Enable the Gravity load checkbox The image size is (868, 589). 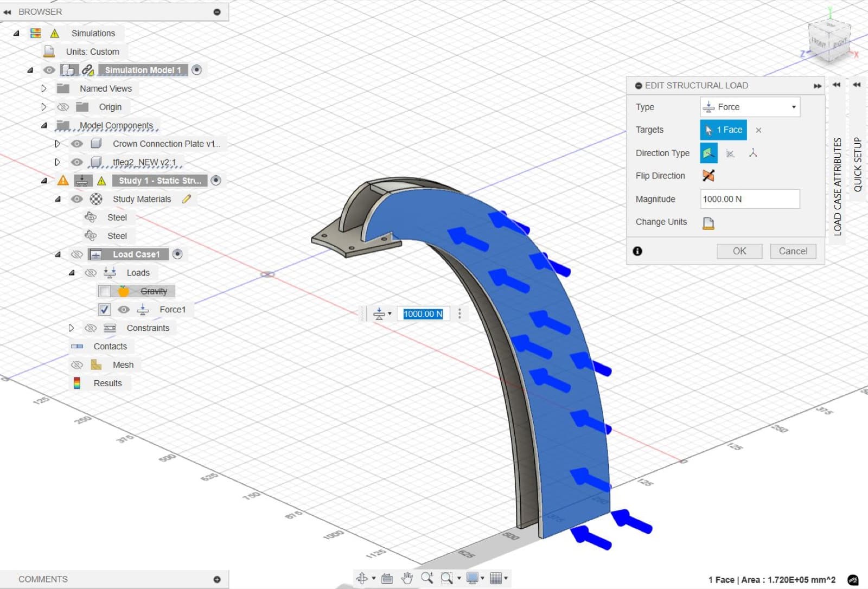click(105, 291)
